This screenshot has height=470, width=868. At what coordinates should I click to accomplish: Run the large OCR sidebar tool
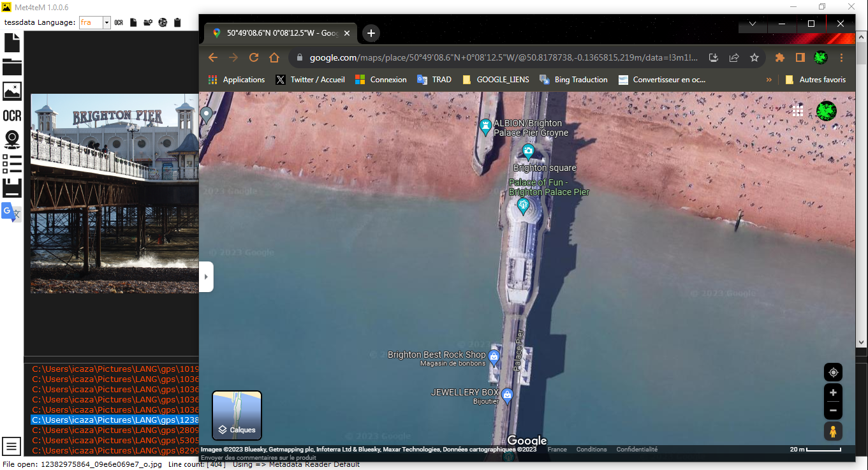[x=12, y=115]
